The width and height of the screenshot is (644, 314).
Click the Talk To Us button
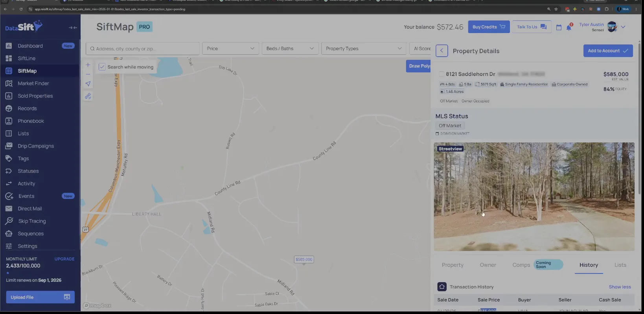532,27
